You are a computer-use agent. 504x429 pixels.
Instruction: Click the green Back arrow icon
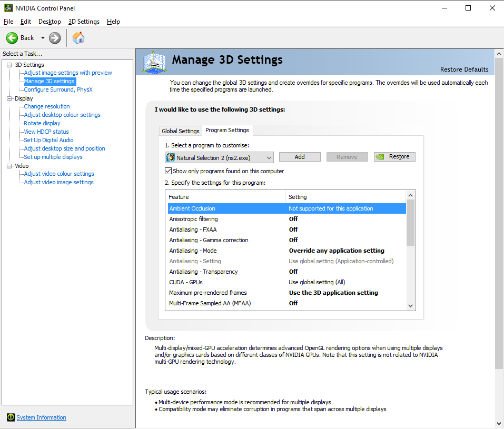12,38
